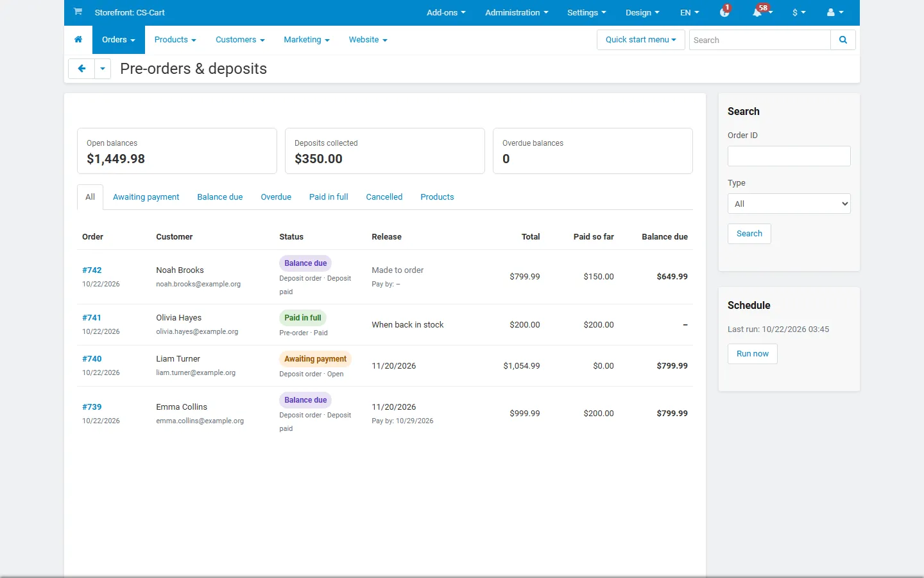Open the currency $ selector
Screen dimensions: 924x578
pos(799,12)
